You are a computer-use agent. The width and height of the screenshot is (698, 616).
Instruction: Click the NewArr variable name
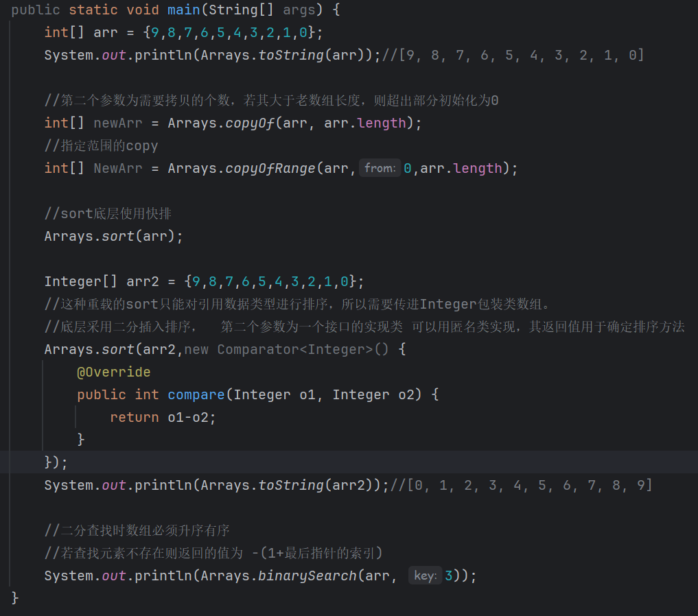(x=118, y=169)
